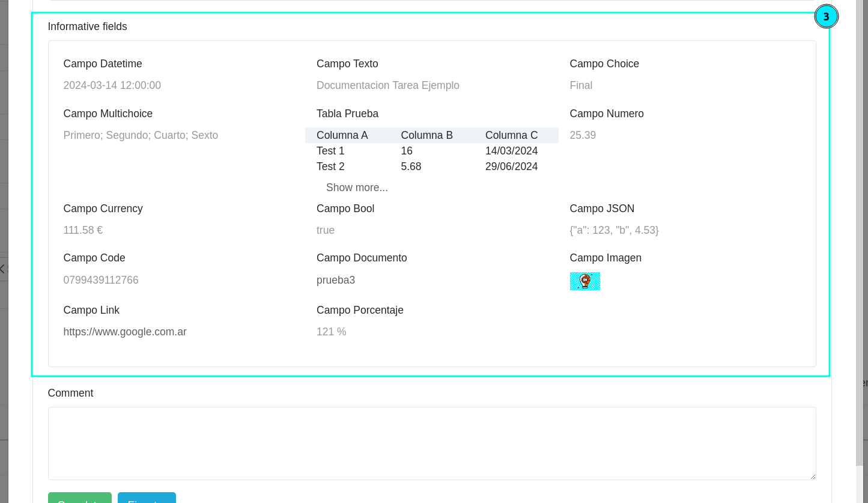Expand table with Show more link
Screen dimensions: 868x503
tap(357, 187)
